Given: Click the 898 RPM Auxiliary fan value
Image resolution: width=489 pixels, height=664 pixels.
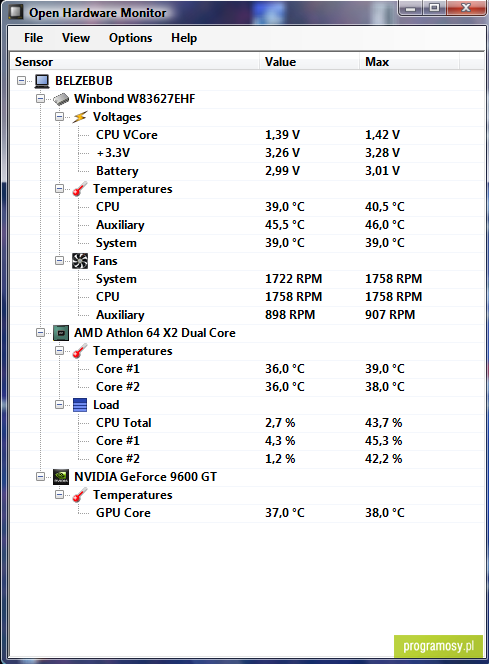Looking at the screenshot, I should 290,315.
